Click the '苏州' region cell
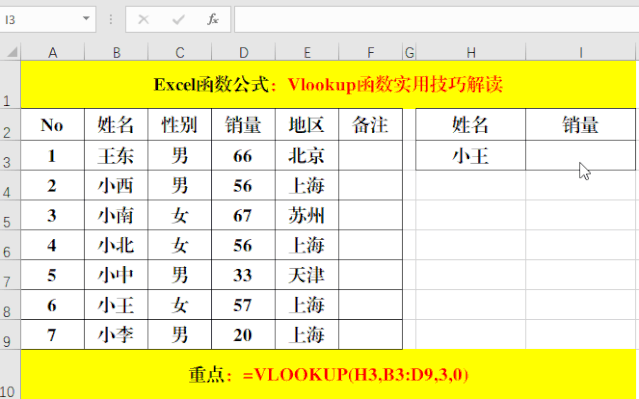The width and height of the screenshot is (639, 399). tap(307, 215)
